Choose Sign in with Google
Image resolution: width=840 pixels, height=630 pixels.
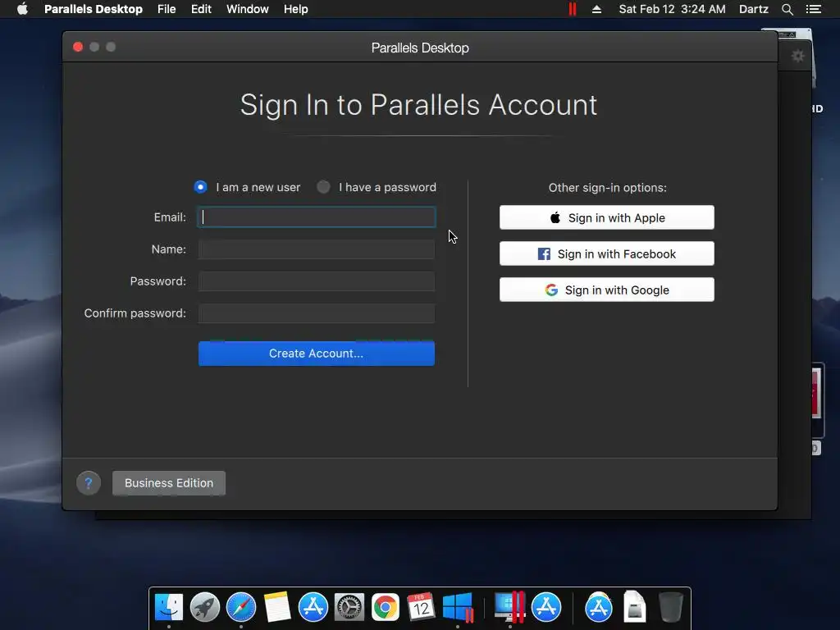click(x=606, y=290)
